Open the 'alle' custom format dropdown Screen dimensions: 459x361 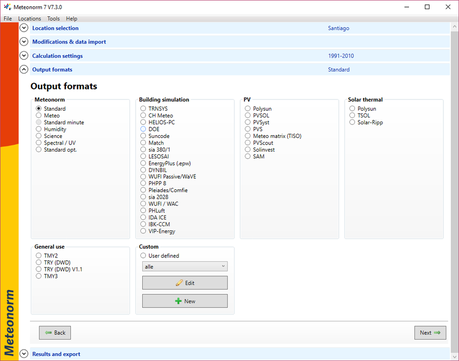coord(185,266)
